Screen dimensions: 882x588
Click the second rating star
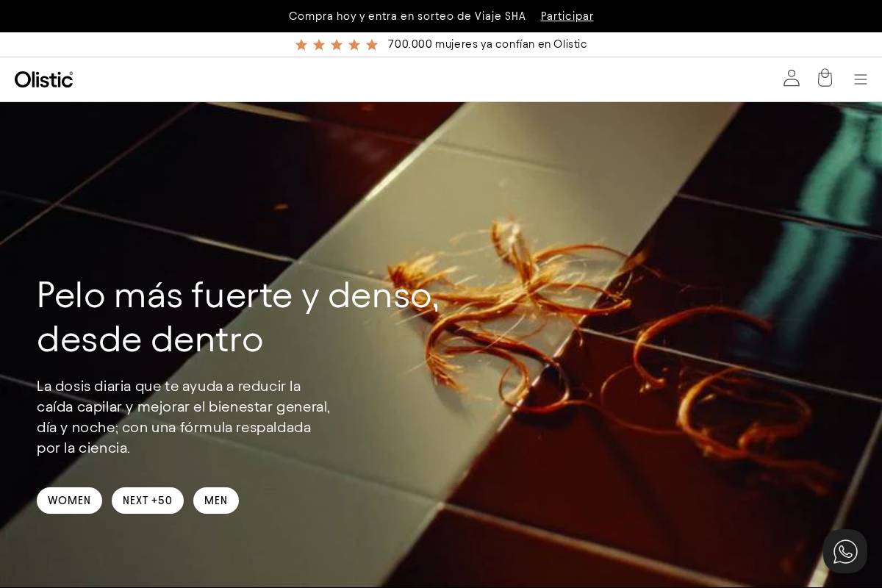pyautogui.click(x=319, y=44)
